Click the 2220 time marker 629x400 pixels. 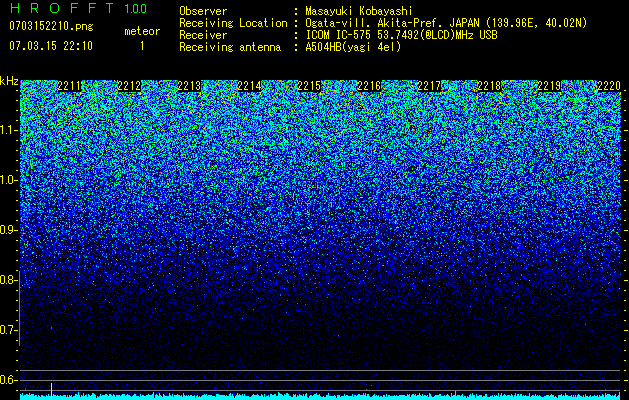609,86
